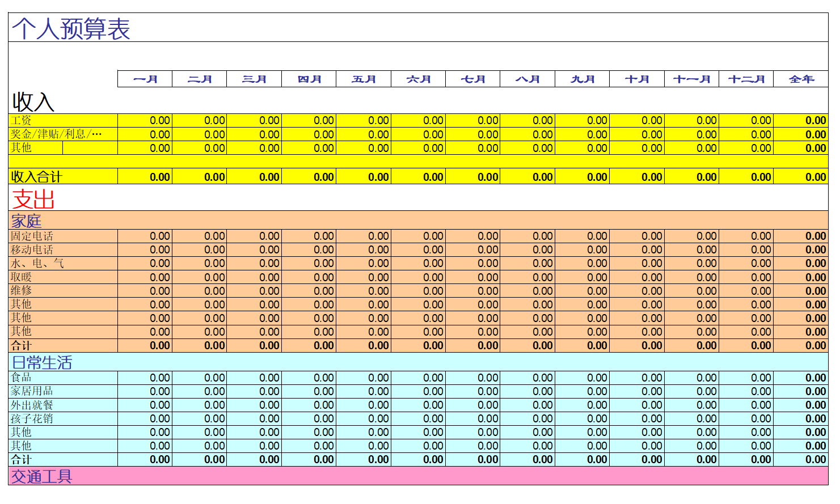Select the 外出就餐 row label
Screen dimensions: 840x504
[32, 405]
